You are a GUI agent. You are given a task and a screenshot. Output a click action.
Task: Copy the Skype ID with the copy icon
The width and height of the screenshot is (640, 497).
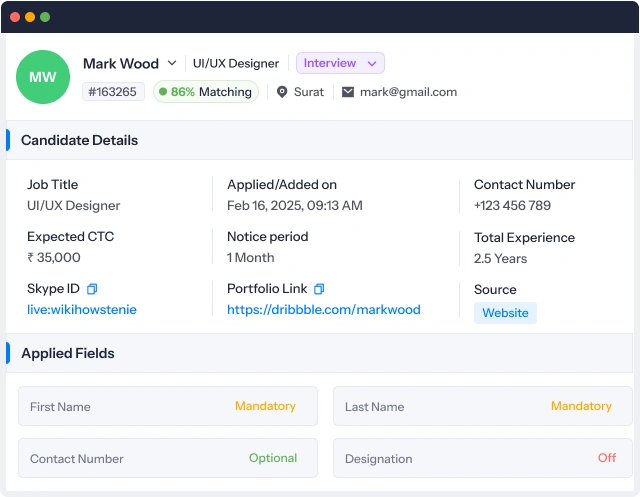point(92,289)
